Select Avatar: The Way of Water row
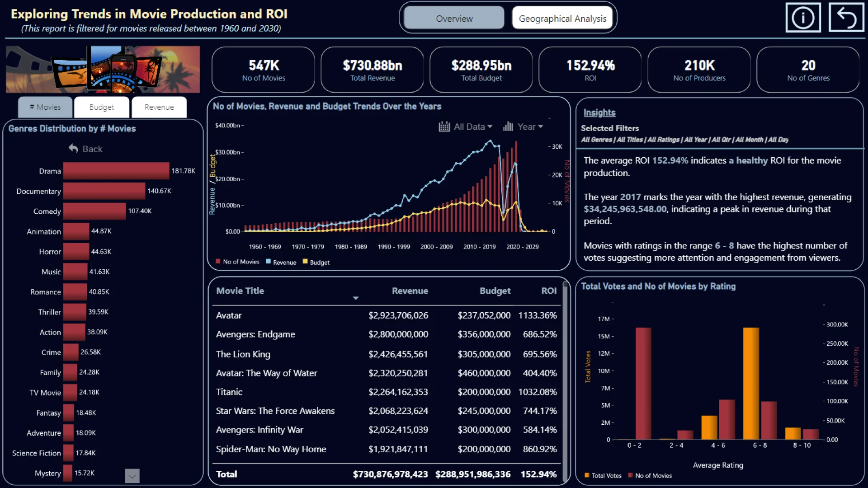This screenshot has height=488, width=868. pyautogui.click(x=387, y=373)
